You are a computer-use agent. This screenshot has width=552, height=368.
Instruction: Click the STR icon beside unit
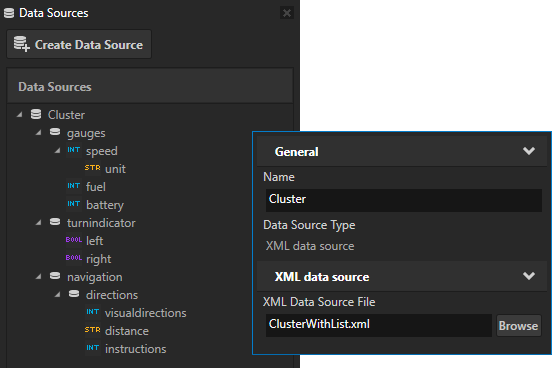[93, 168]
